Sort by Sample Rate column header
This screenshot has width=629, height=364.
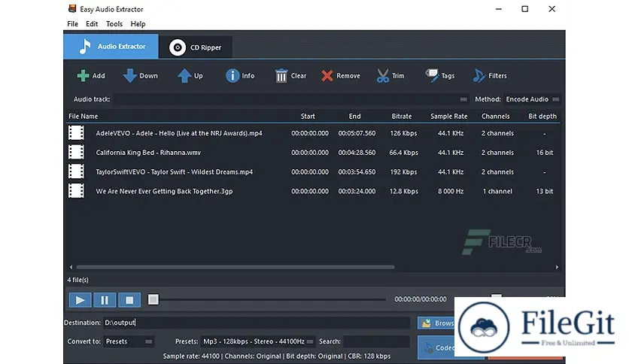(449, 117)
